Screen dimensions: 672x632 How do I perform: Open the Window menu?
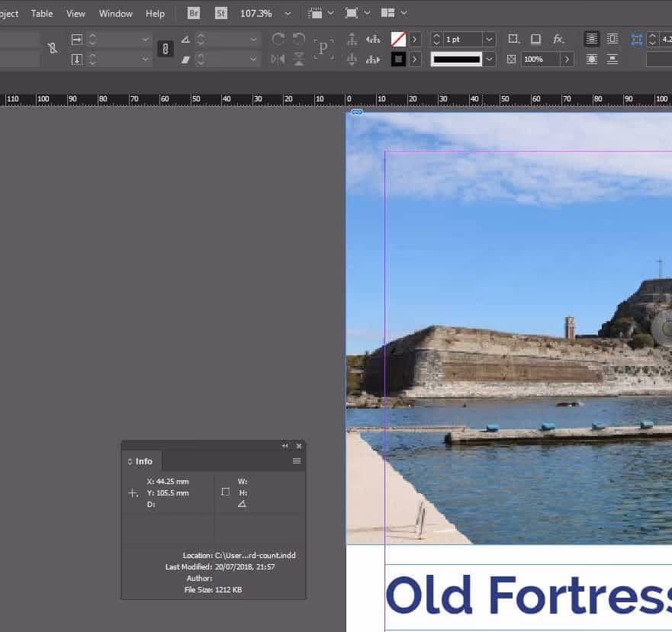point(115,14)
